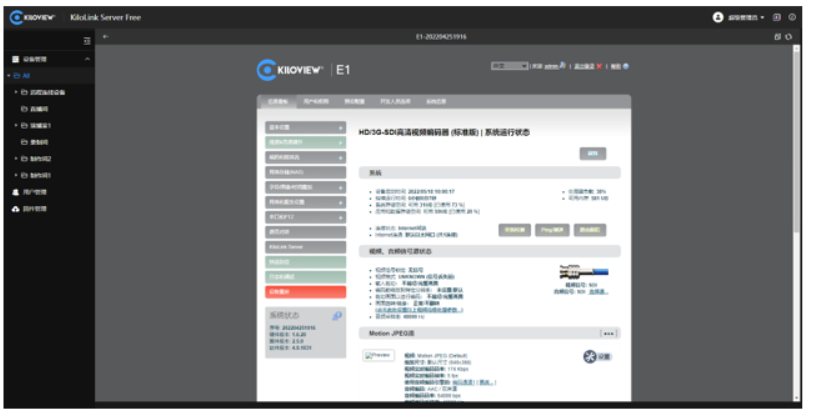Click the Kiloview logo in the top header
The height and width of the screenshot is (413, 814).
(x=33, y=18)
